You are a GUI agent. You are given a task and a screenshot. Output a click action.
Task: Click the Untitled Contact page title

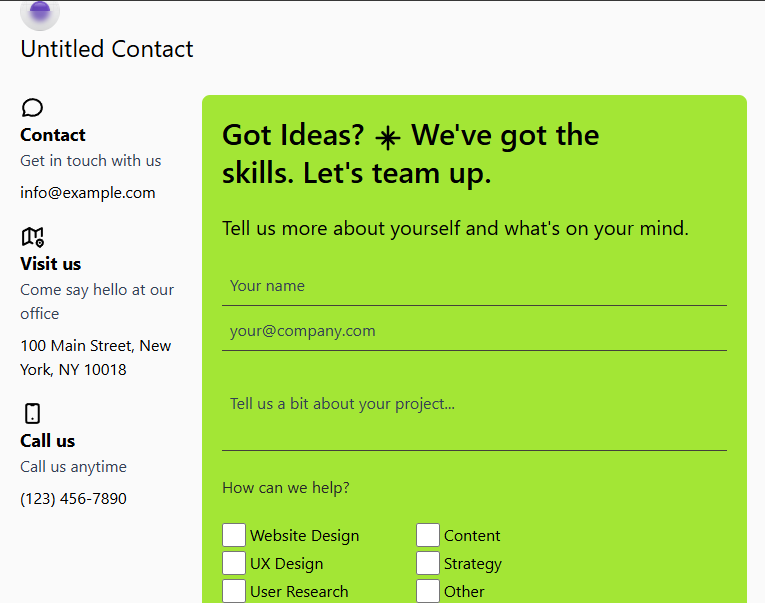point(107,49)
